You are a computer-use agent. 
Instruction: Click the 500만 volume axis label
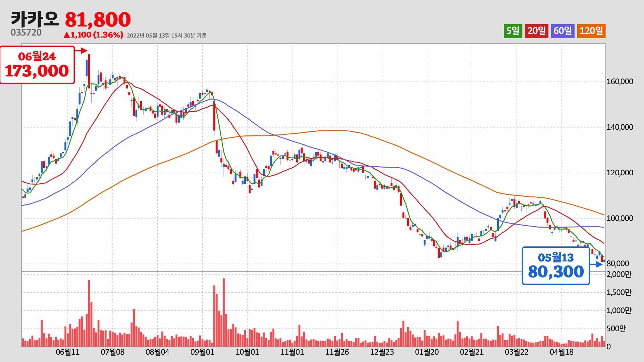(616, 329)
